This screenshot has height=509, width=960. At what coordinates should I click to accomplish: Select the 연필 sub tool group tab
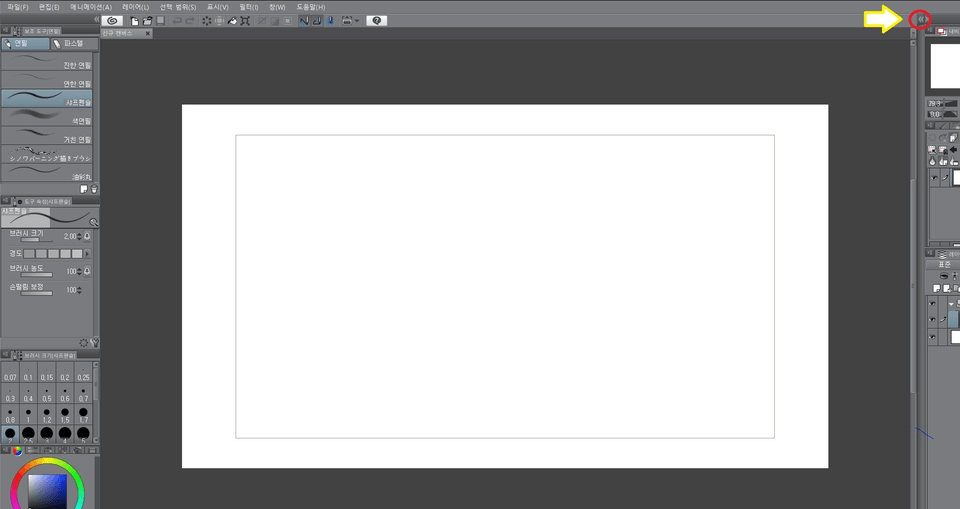pyautogui.click(x=26, y=43)
